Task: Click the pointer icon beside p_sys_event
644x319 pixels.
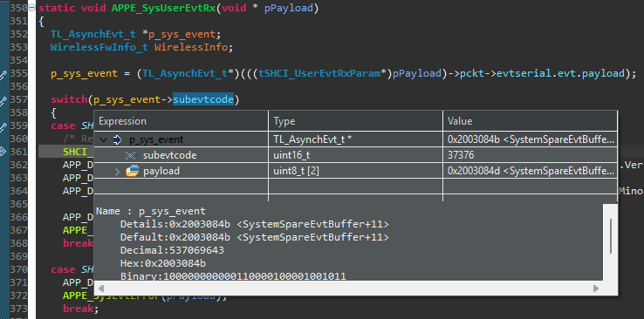Action: pos(118,140)
